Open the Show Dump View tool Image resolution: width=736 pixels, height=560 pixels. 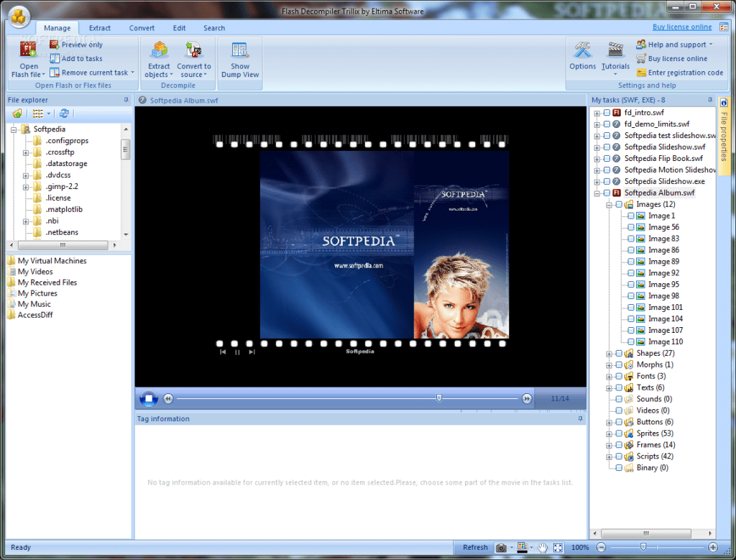[x=240, y=51]
